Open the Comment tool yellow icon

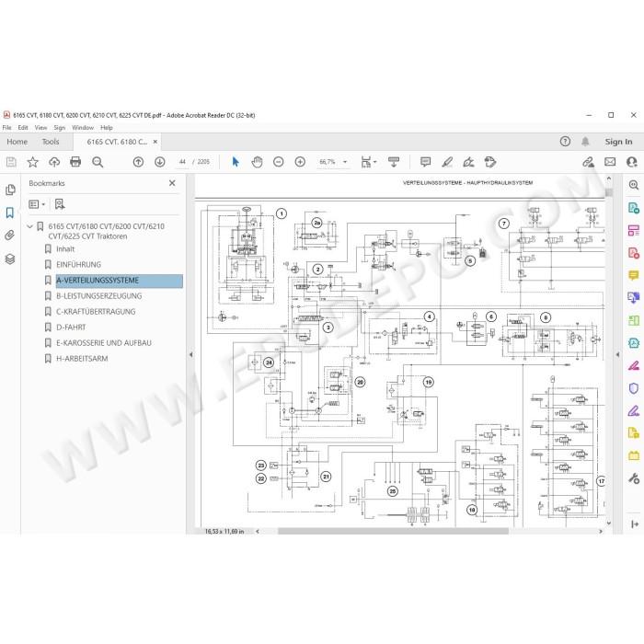coord(633,275)
